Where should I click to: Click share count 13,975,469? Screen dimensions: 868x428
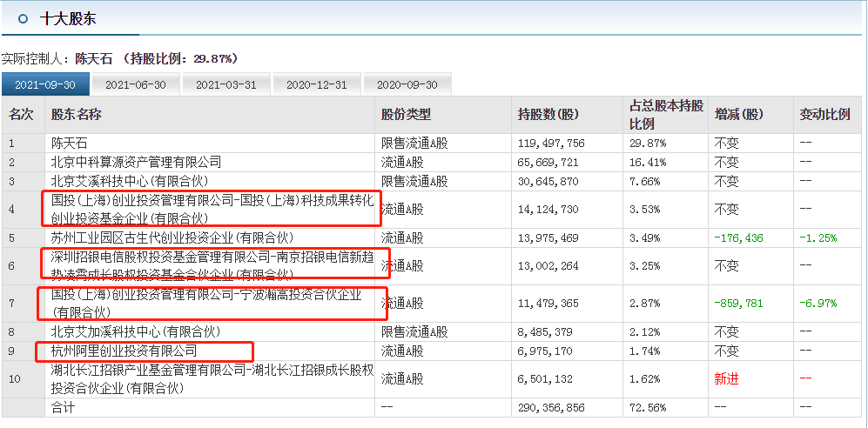(548, 238)
